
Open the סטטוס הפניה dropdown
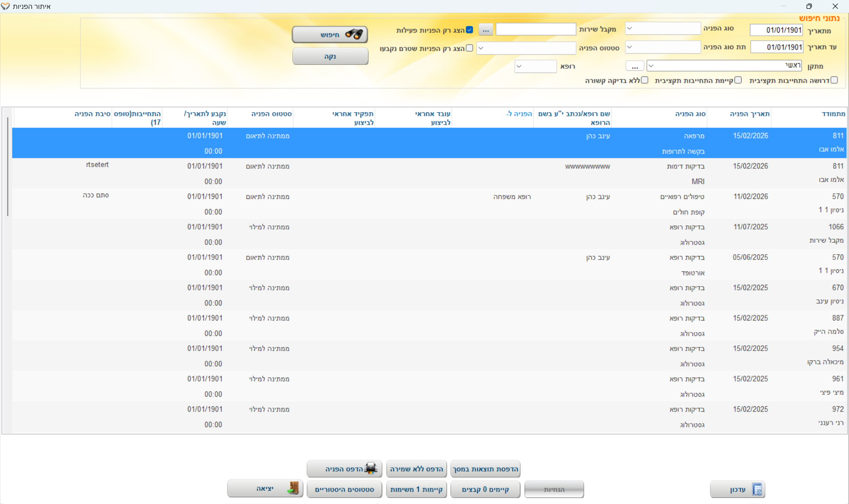tap(481, 48)
